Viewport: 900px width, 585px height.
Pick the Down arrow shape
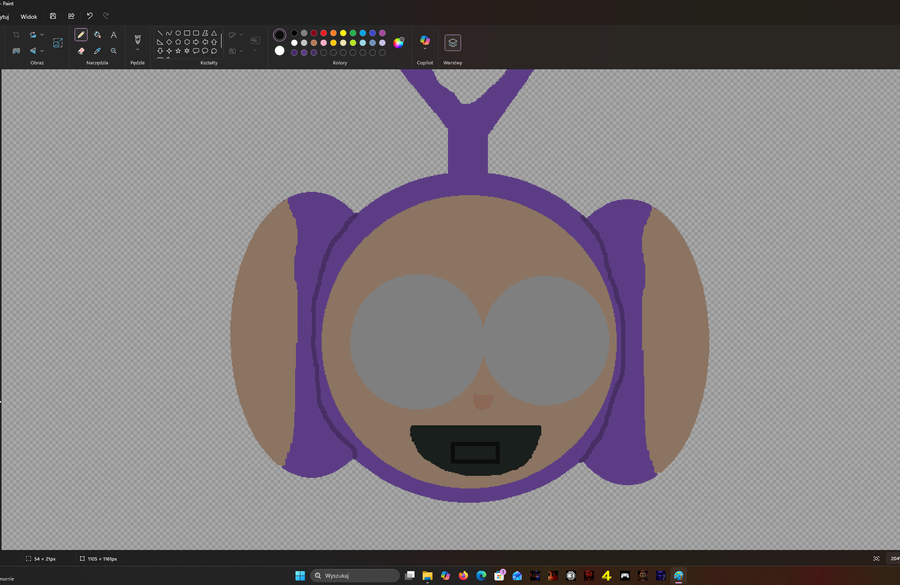pyautogui.click(x=160, y=51)
